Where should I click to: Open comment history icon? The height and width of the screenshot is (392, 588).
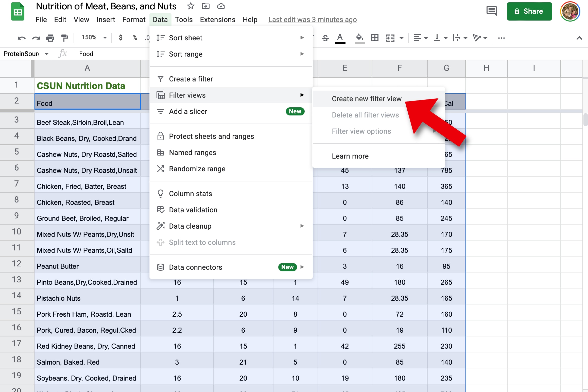pyautogui.click(x=491, y=11)
